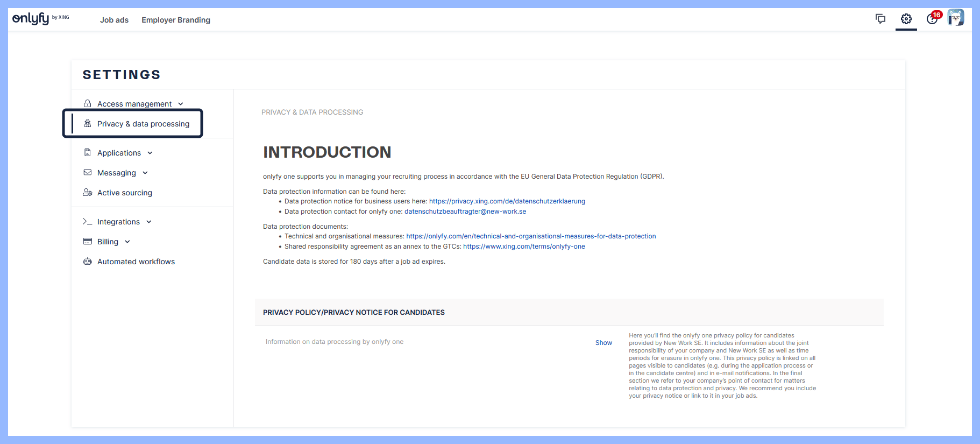
Task: Open the technical and organisational measures link
Action: [531, 236]
